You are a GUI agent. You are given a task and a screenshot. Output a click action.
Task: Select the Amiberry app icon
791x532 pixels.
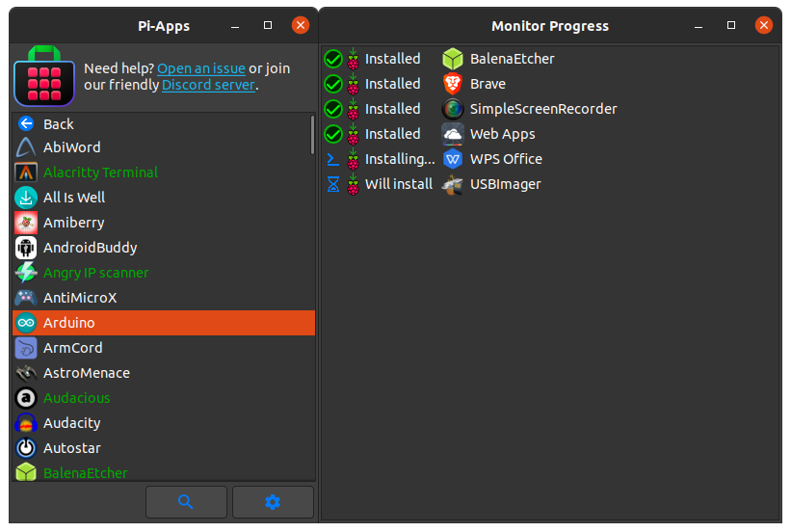26,223
